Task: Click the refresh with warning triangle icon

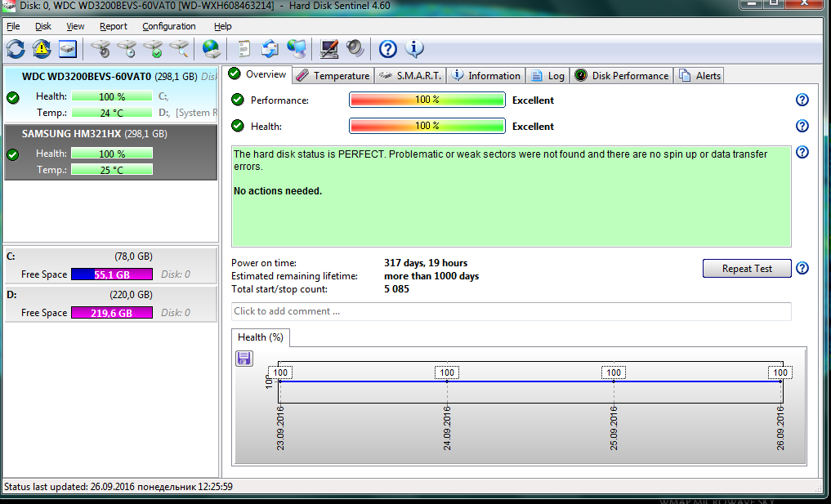Action: [x=42, y=49]
